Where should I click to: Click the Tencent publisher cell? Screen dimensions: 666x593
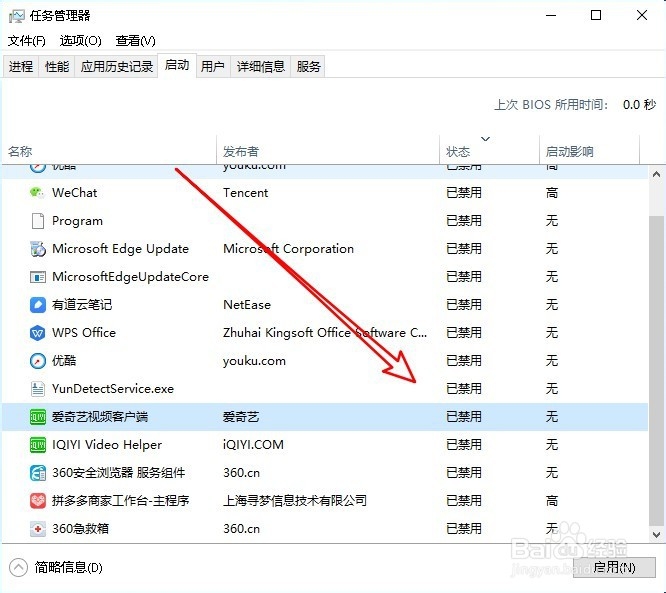[x=246, y=193]
